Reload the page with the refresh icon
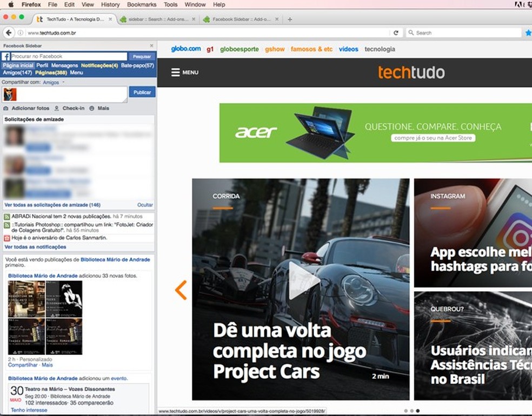The height and width of the screenshot is (416, 532). (396, 32)
